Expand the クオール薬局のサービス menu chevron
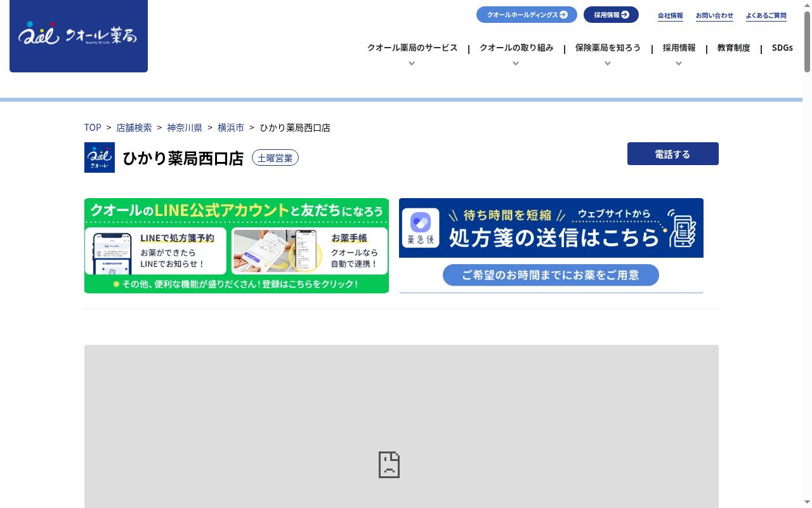812x508 pixels. 412,63
